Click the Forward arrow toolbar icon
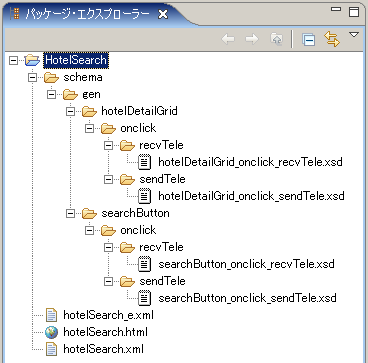 pyautogui.click(x=252, y=39)
